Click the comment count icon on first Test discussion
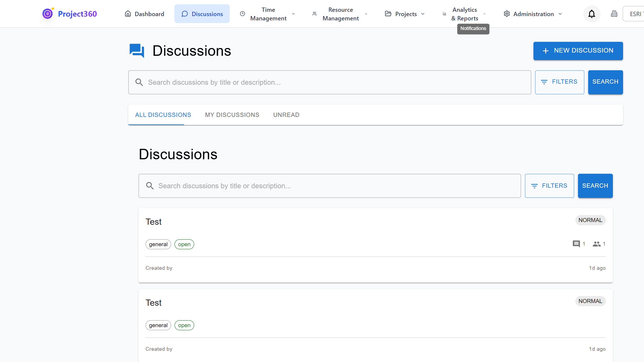644x362 pixels. coord(576,244)
